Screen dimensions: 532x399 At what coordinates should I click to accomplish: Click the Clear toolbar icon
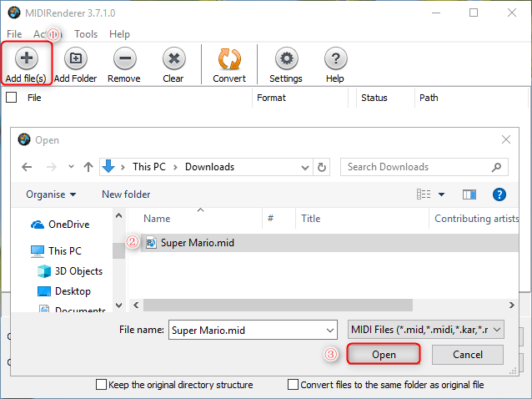[173, 58]
